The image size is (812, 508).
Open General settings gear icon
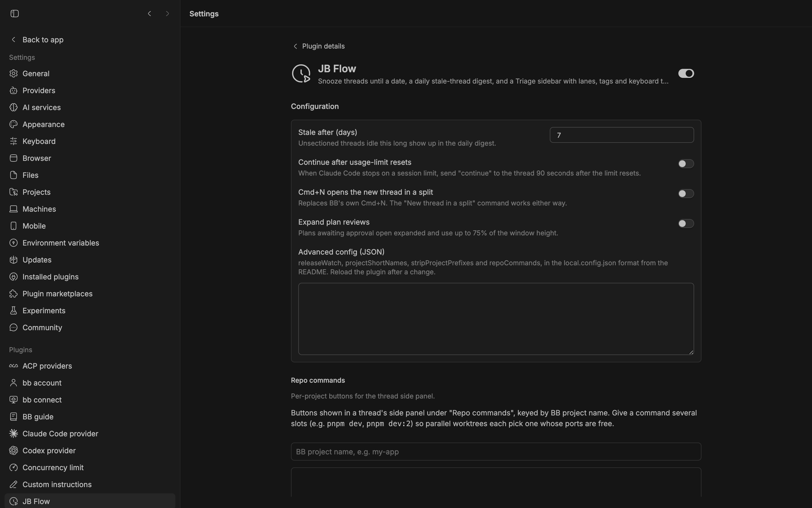point(14,74)
